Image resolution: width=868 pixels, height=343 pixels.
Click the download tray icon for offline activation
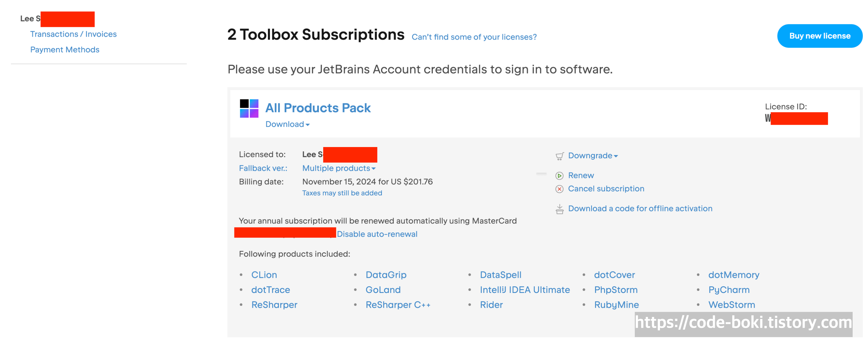coord(559,209)
